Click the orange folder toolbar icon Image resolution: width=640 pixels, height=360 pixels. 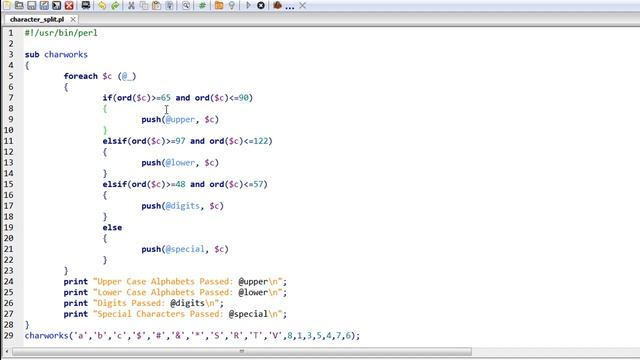click(219, 5)
